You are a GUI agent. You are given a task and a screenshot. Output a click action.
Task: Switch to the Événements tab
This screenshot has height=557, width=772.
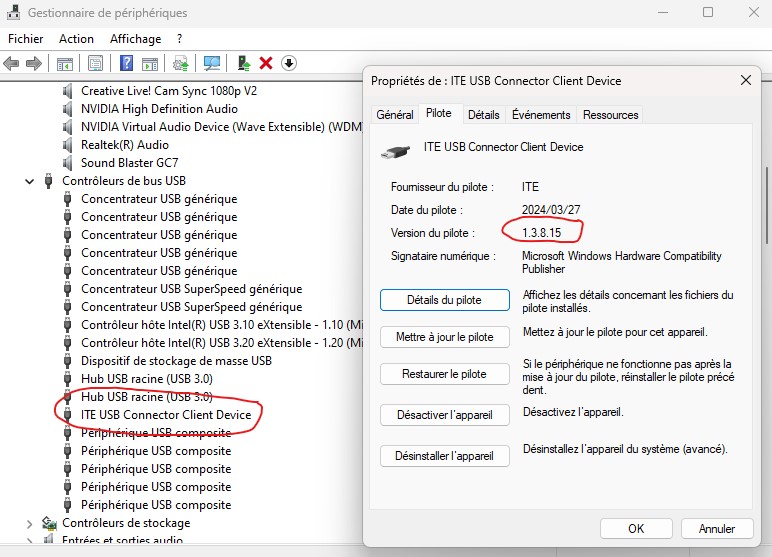coord(541,115)
